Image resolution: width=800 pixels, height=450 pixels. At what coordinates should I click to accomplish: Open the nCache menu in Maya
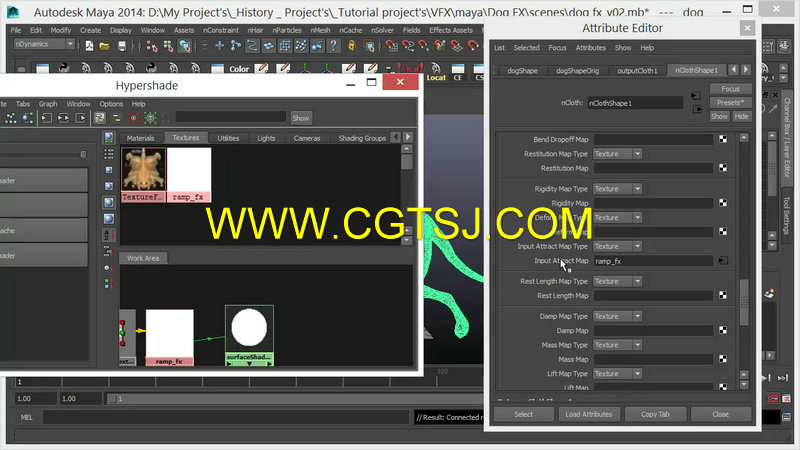point(351,30)
